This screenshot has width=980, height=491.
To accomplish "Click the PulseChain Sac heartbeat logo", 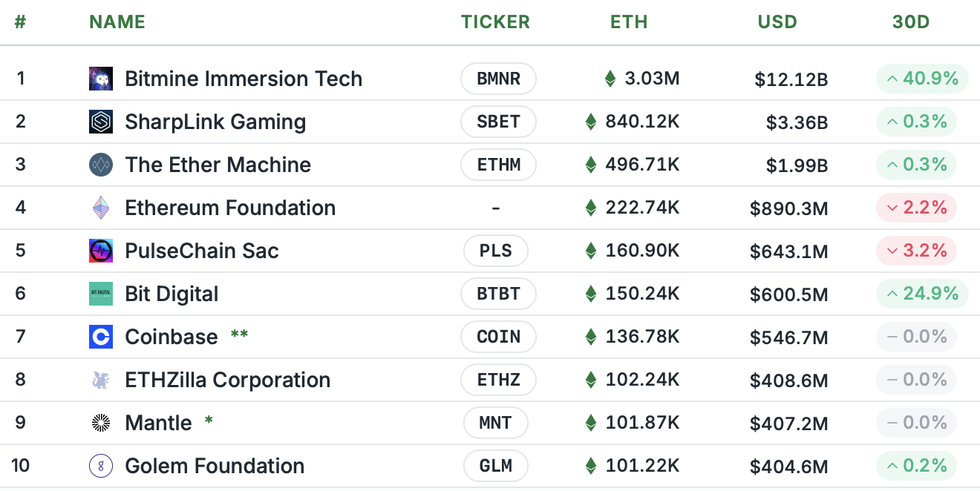I will (x=100, y=251).
